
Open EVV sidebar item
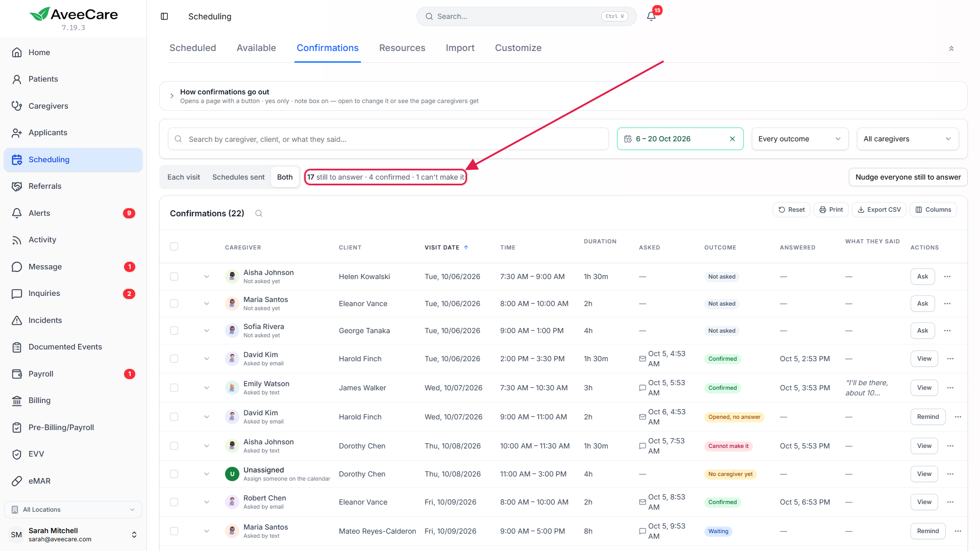point(73,454)
